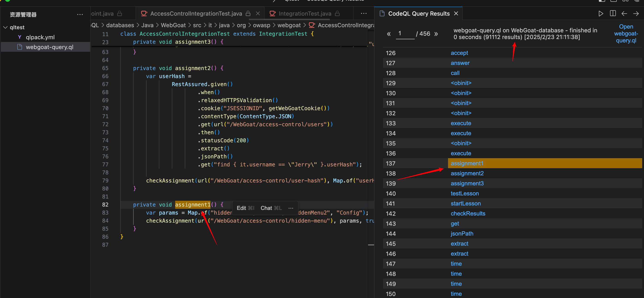Open editor tabs overflow ellipsis menu
The height and width of the screenshot is (298, 644).
(364, 13)
